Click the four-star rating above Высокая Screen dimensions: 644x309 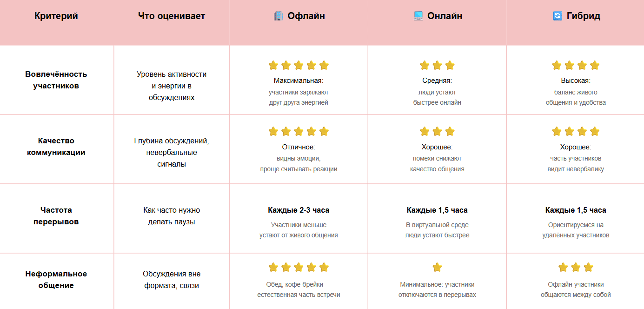coord(576,65)
